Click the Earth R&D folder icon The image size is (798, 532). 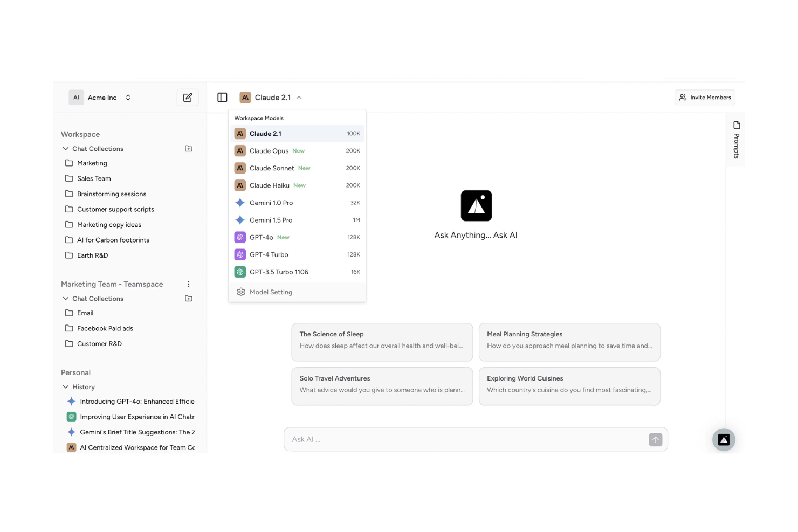click(69, 255)
